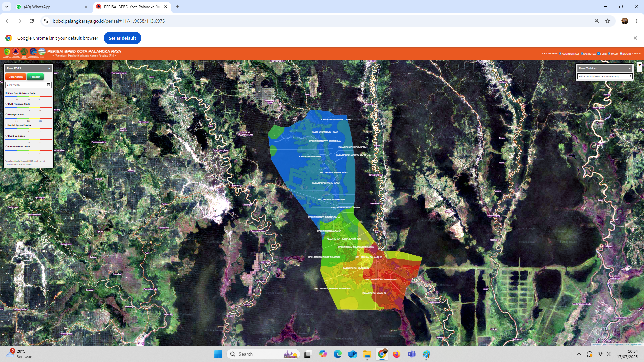644x362 pixels.
Task: Open the Pilih Kondisi (FFMC + Kerawanan) dropdown
Action: coord(605,76)
